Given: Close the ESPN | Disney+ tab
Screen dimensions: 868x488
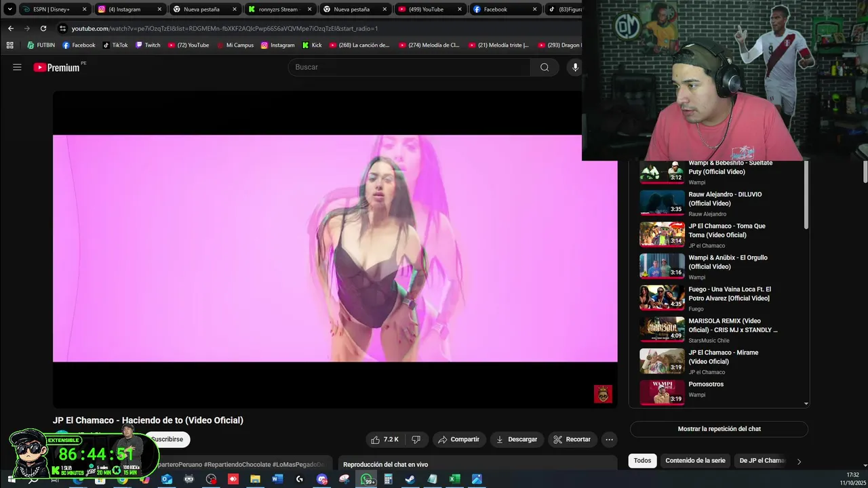Looking at the screenshot, I should click(x=85, y=9).
